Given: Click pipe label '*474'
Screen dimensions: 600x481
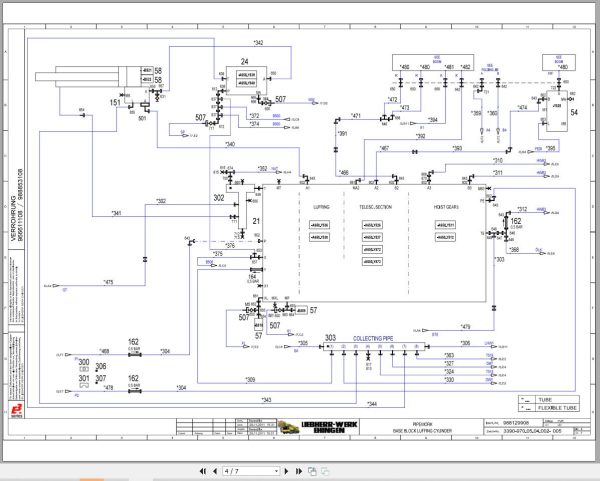Looking at the screenshot, I should click(522, 108).
